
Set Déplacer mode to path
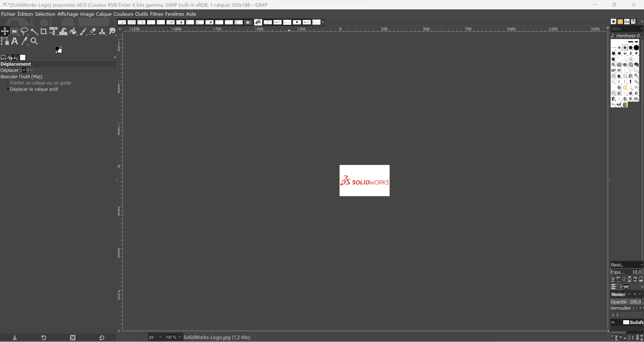point(32,70)
